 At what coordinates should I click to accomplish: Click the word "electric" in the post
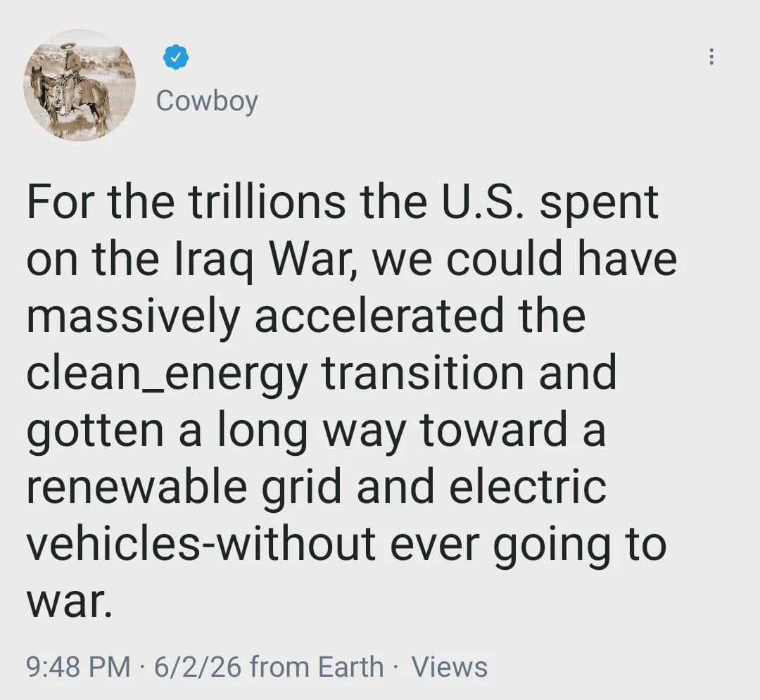[527, 487]
